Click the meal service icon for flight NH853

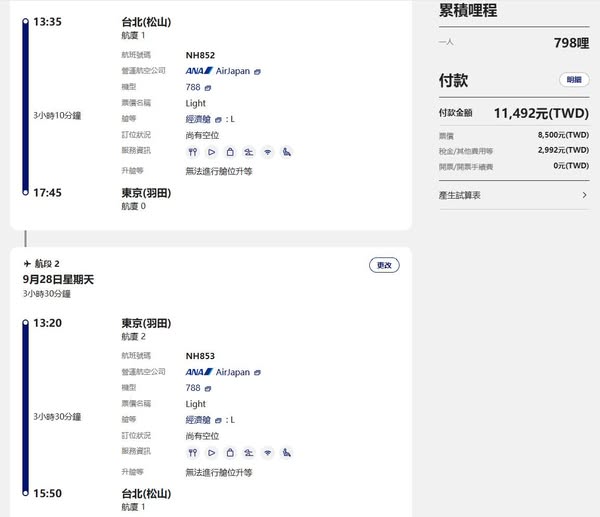pyautogui.click(x=192, y=453)
